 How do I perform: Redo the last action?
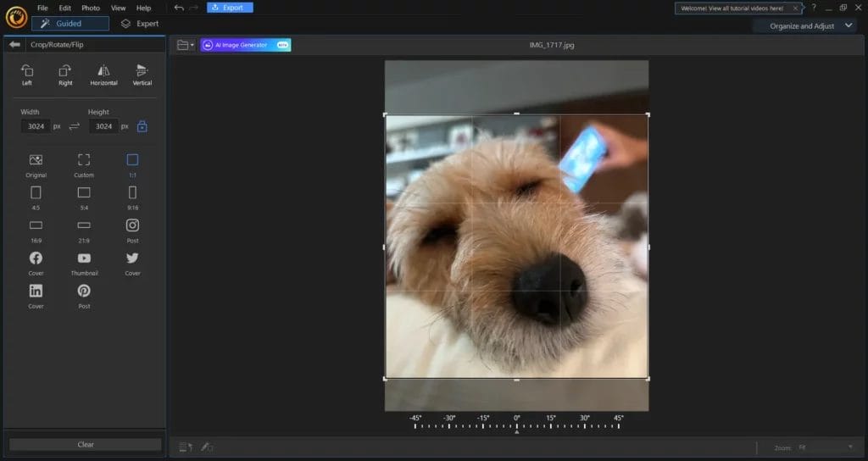click(x=194, y=8)
